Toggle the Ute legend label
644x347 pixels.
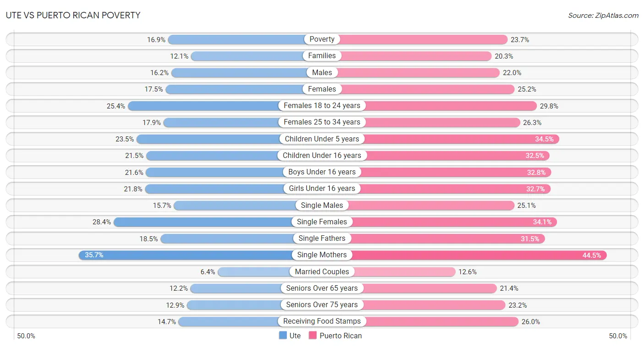pyautogui.click(x=295, y=336)
